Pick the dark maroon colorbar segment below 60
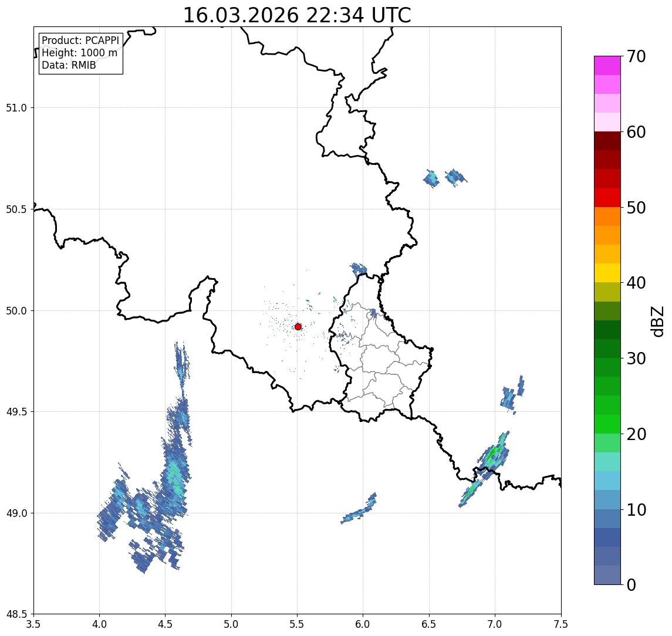Screen dimensions: 672x636 [x=607, y=141]
